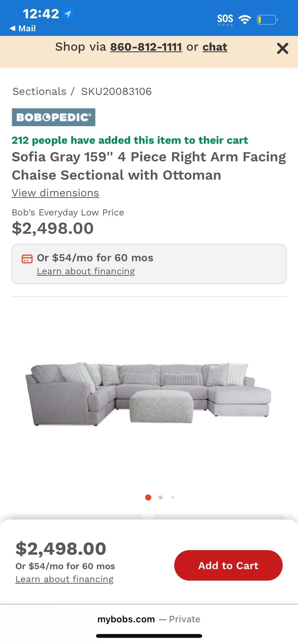Image resolution: width=298 pixels, height=644 pixels.
Task: Close the shop via phone banner
Action: [282, 48]
